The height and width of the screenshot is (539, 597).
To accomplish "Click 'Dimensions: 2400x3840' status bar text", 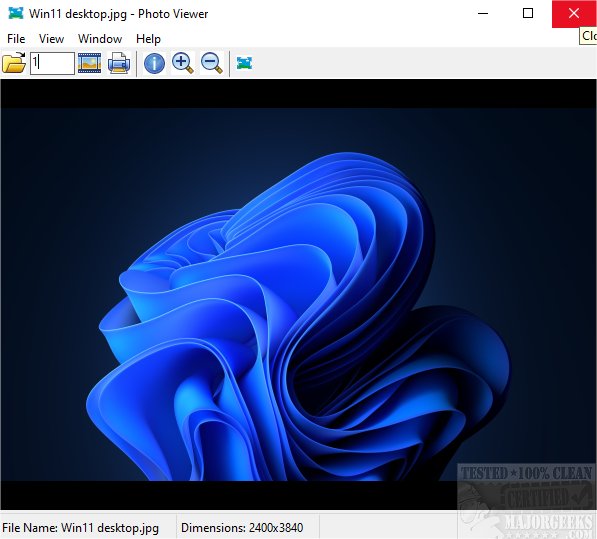I will pyautogui.click(x=242, y=528).
